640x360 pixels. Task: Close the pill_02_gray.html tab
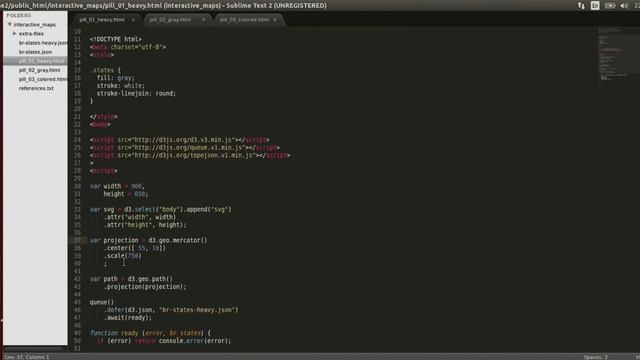tap(203, 20)
